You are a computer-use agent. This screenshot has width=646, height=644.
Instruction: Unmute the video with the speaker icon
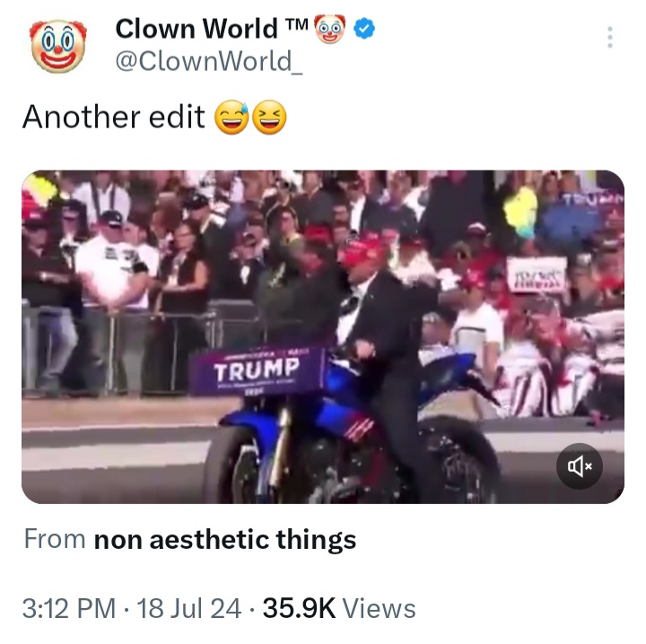(x=579, y=466)
